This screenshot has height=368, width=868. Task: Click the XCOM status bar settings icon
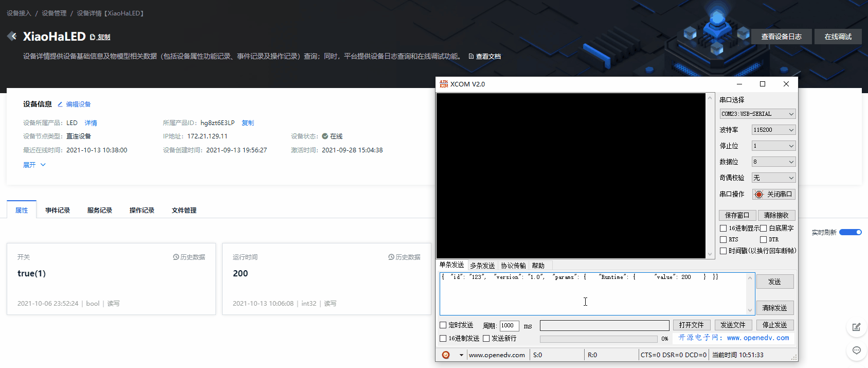[446, 355]
